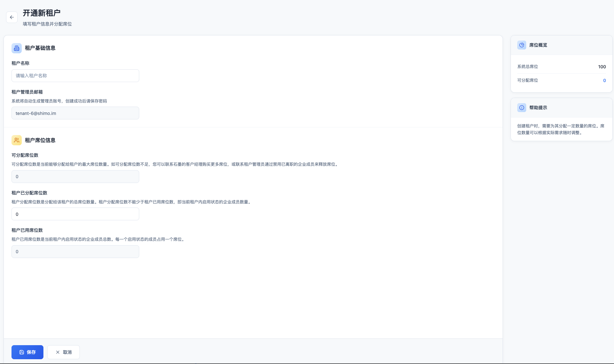
Task: Click the 开通新租户 page title
Action: 42,13
